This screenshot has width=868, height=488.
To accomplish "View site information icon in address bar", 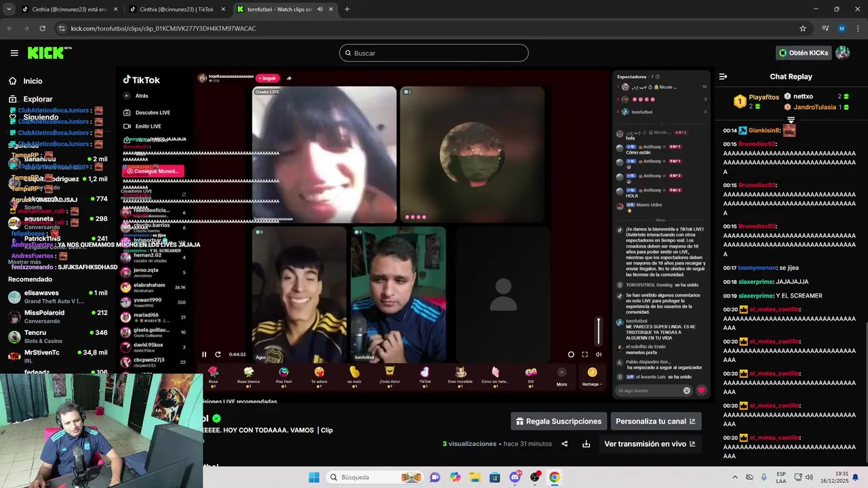I will point(62,28).
